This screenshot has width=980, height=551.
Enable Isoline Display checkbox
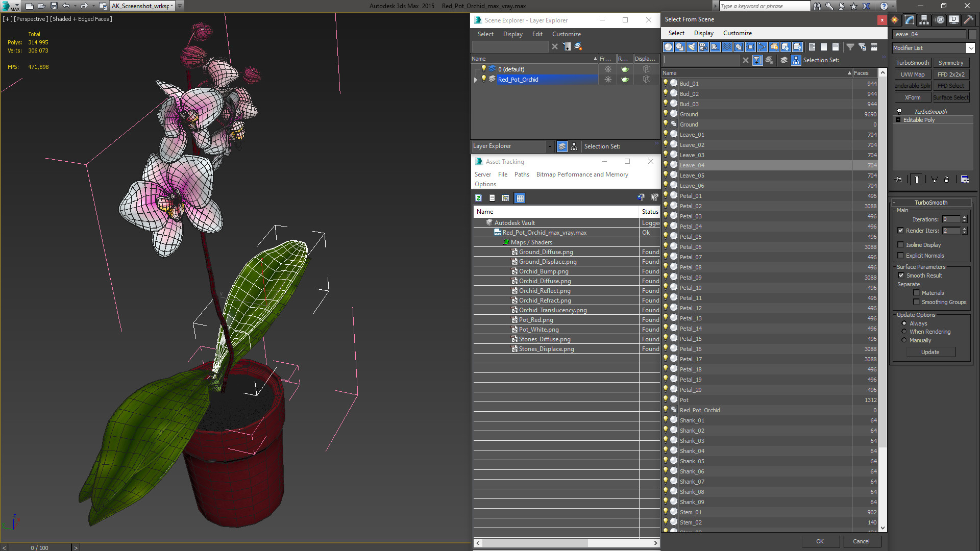900,243
